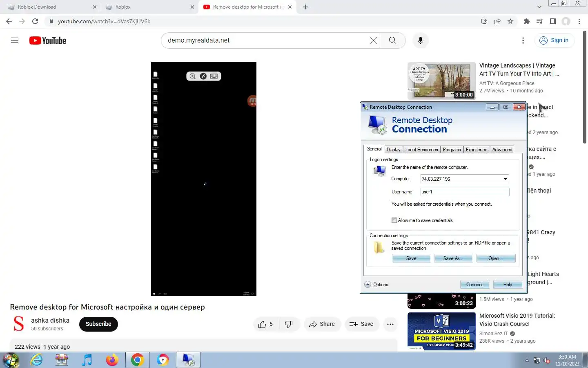Launch Internet Explorer from the taskbar

point(36,360)
